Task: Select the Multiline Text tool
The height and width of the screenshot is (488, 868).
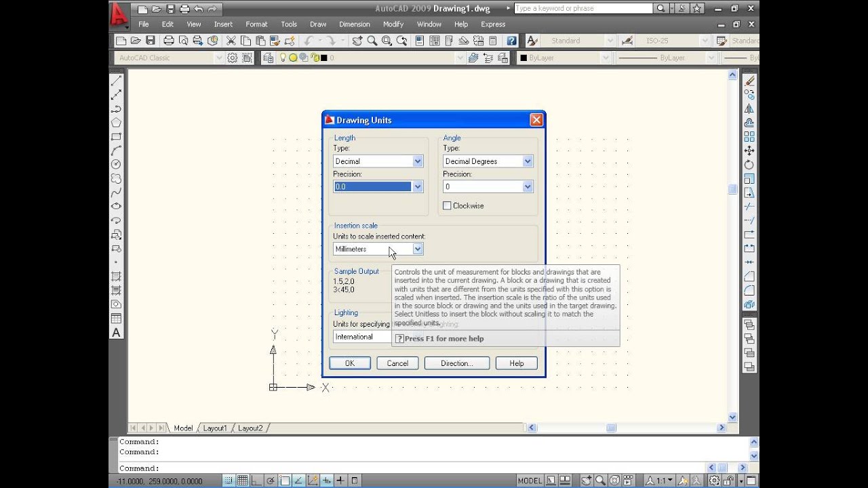Action: pyautogui.click(x=116, y=333)
